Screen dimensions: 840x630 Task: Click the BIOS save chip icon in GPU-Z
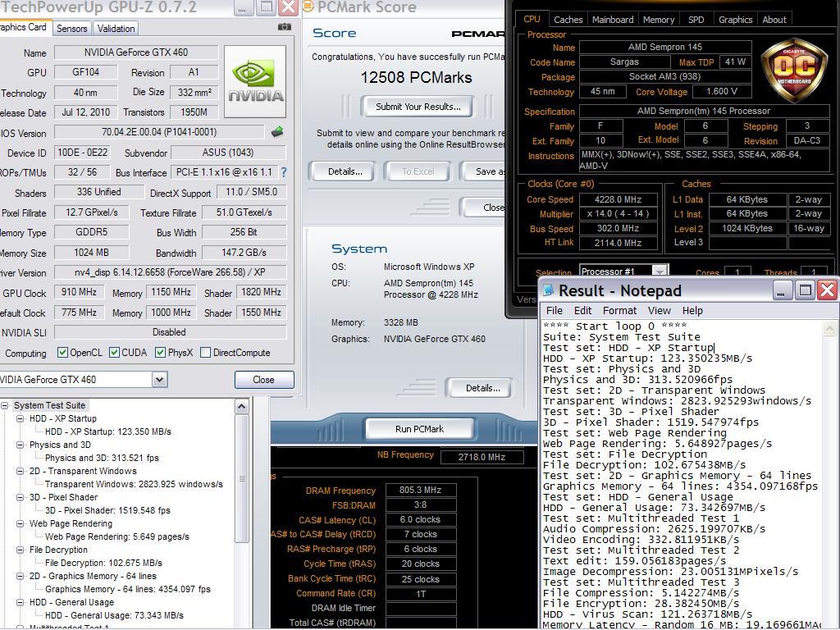tap(277, 132)
